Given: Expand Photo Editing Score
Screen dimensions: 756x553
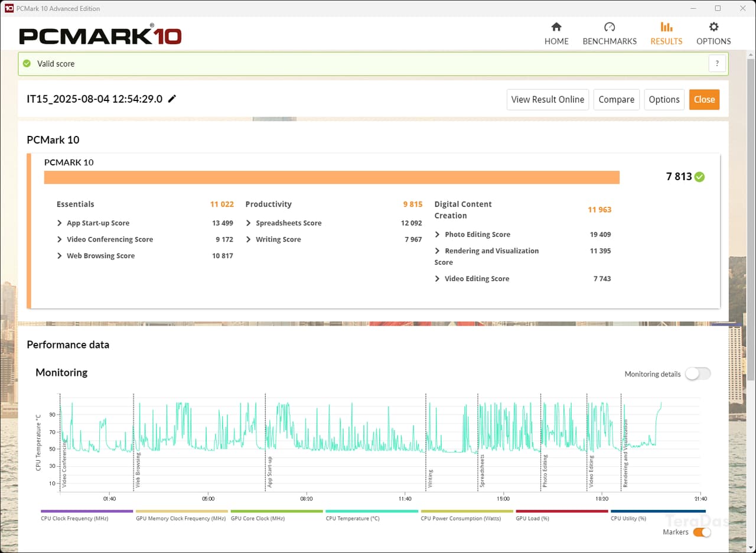Looking at the screenshot, I should coord(438,235).
